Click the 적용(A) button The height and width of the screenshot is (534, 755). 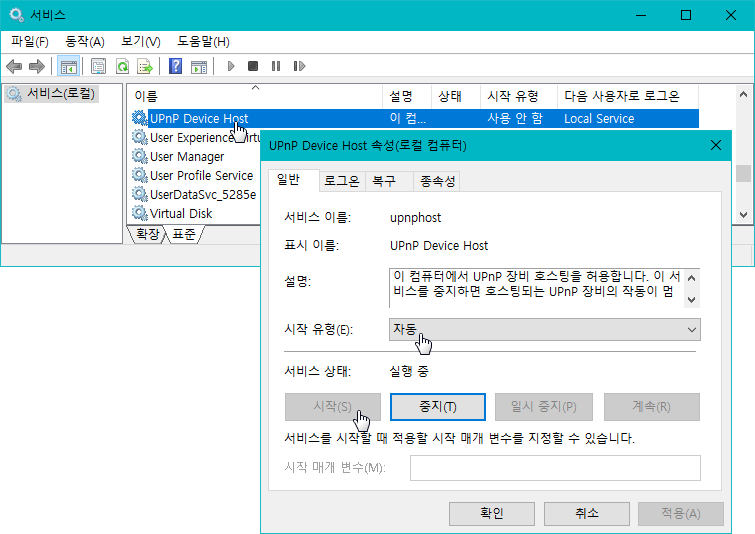(681, 513)
